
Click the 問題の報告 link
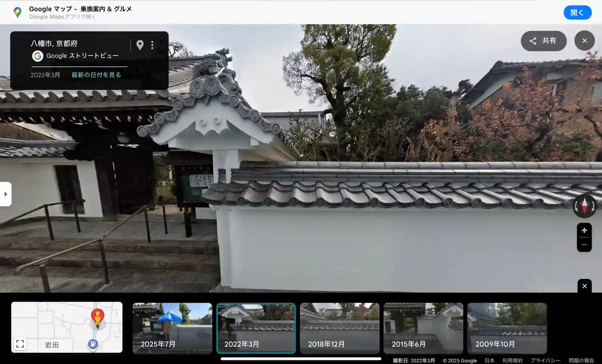coord(581,360)
